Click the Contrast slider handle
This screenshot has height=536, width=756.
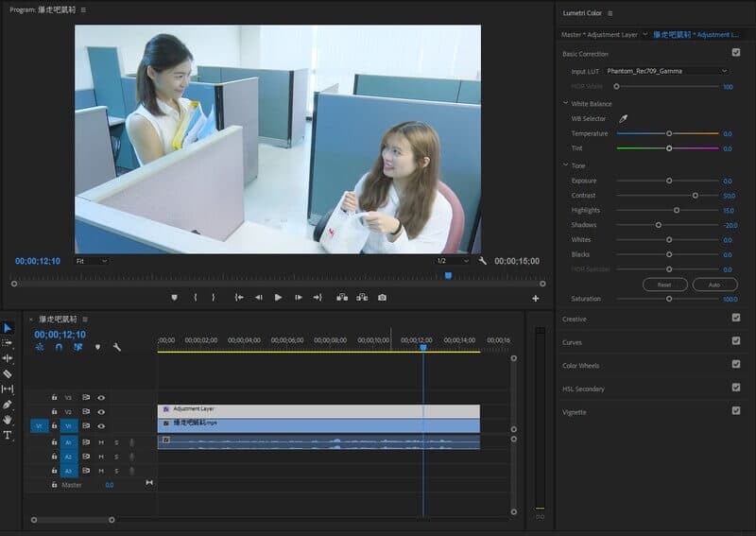[x=696, y=196]
